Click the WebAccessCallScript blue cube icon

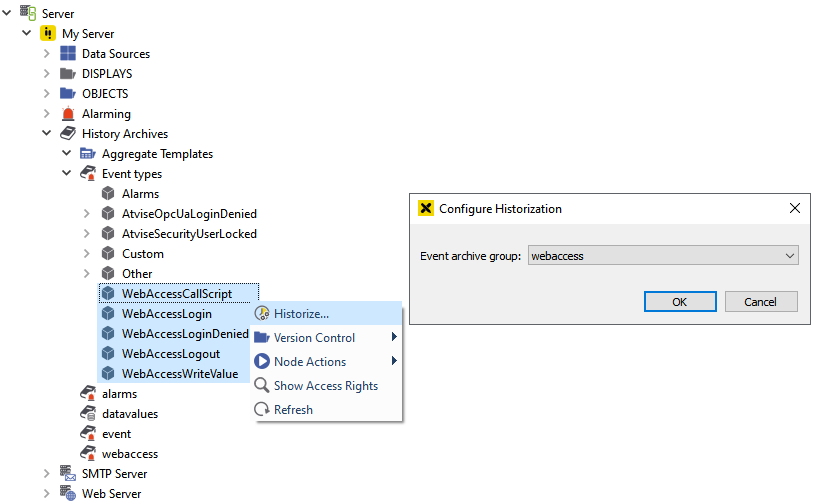pyautogui.click(x=108, y=294)
